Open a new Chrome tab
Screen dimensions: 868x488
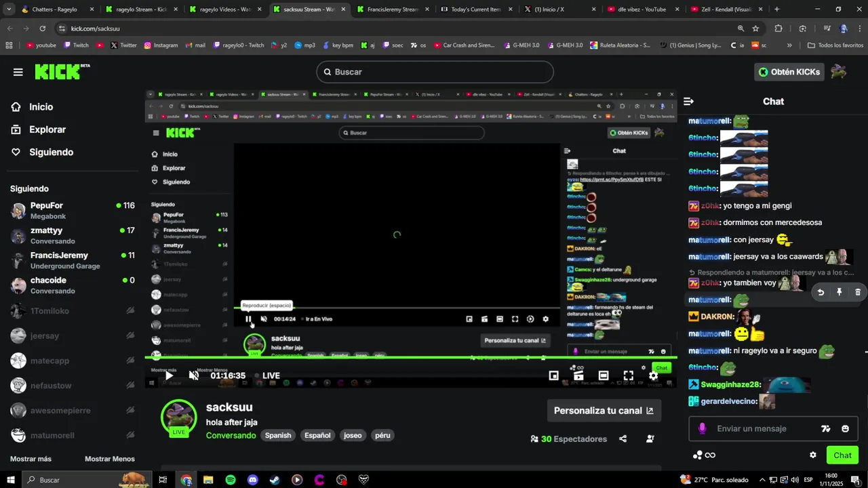coord(776,9)
